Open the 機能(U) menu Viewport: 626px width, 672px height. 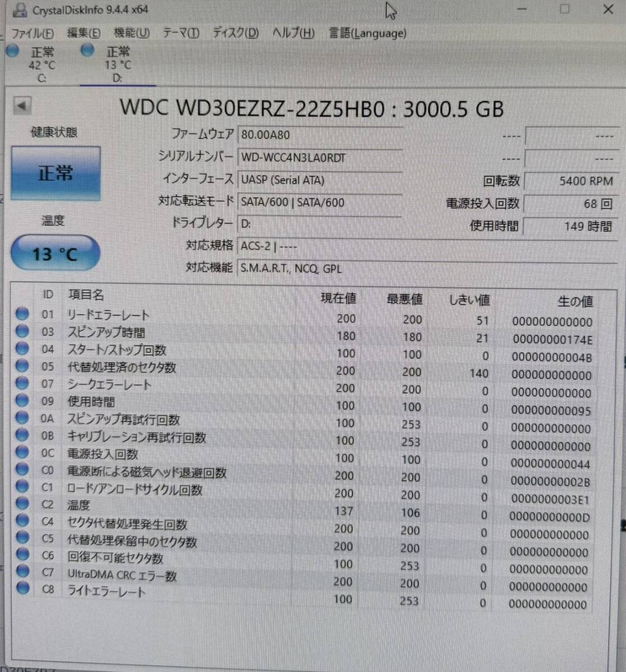[x=132, y=33]
